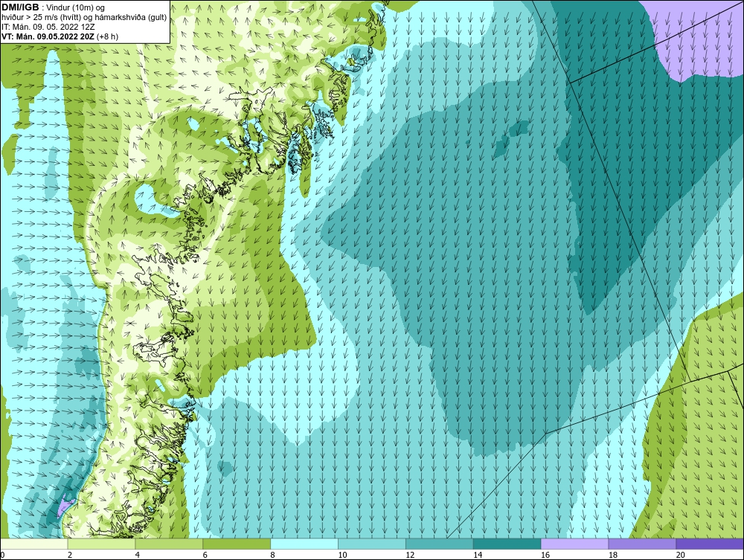Click the 8-10 m/s pale cyan swatch
Screen dimensions: 744x560
click(304, 544)
